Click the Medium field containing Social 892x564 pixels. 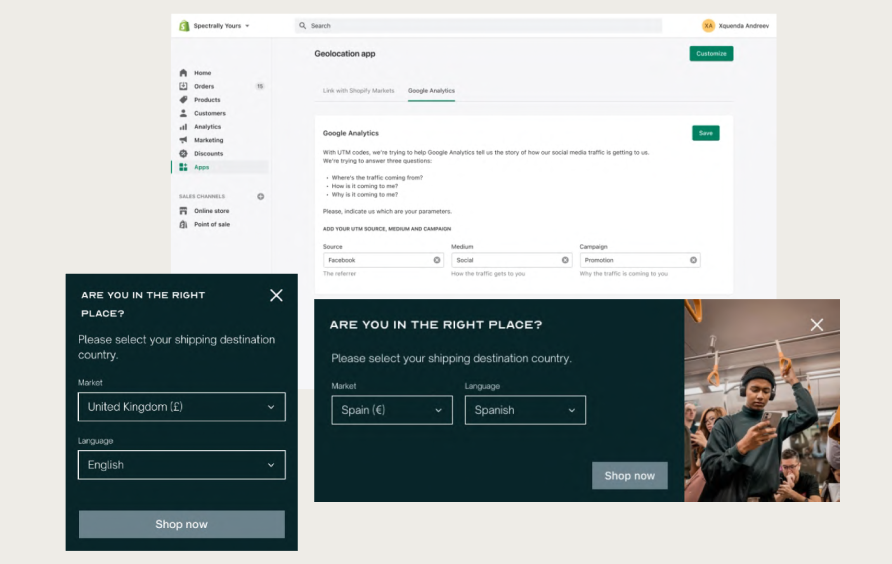[511, 260]
